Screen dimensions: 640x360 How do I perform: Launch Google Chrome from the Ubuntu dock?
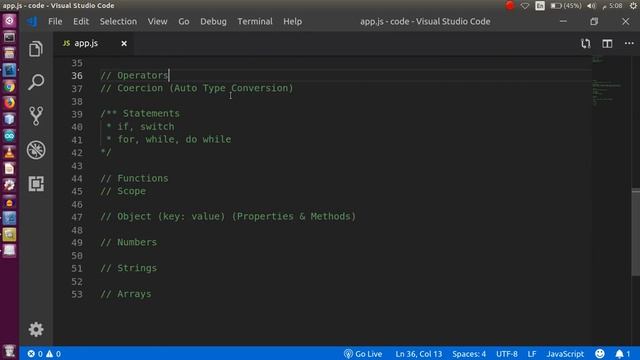[x=9, y=87]
